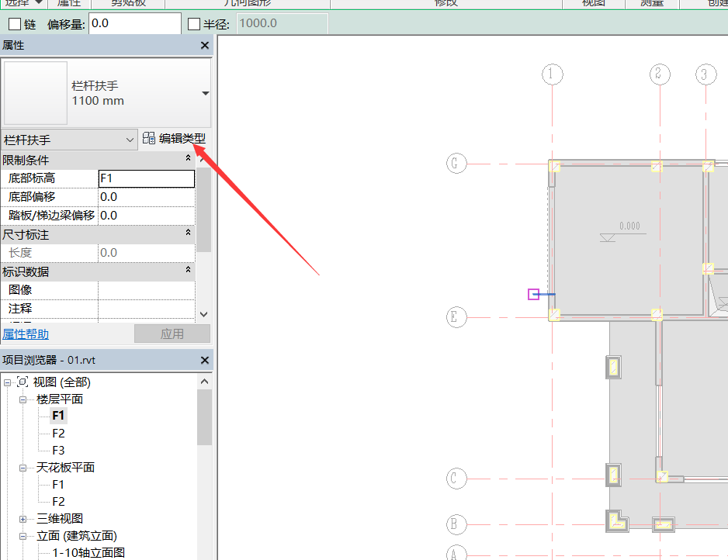Select grid bubble 2 at top
Screen dimensions: 728x560
[x=658, y=74]
